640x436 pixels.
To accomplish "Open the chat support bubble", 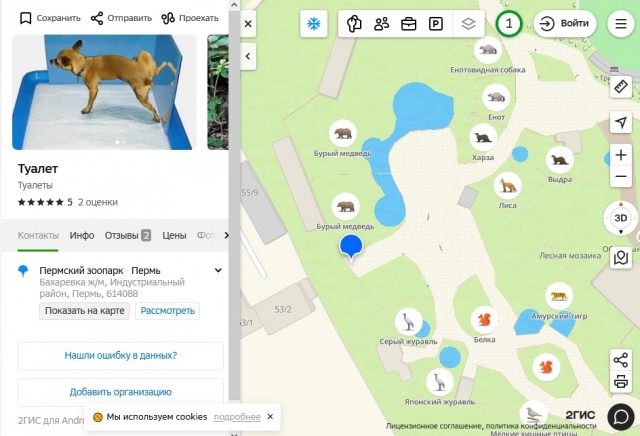I will point(621,417).
